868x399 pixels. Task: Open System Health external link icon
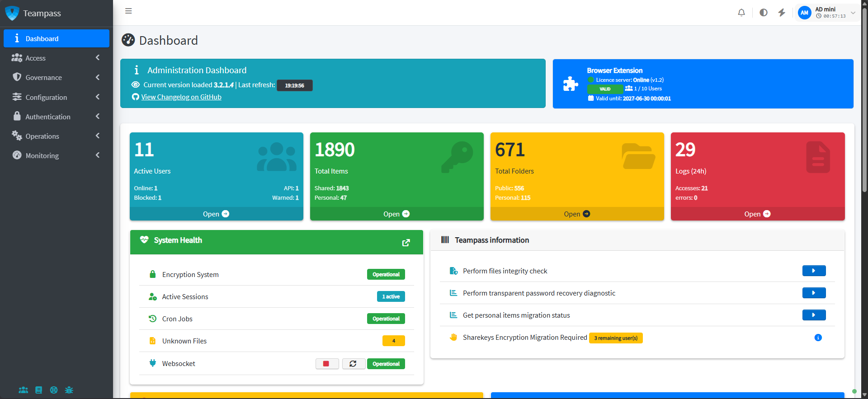pyautogui.click(x=406, y=243)
